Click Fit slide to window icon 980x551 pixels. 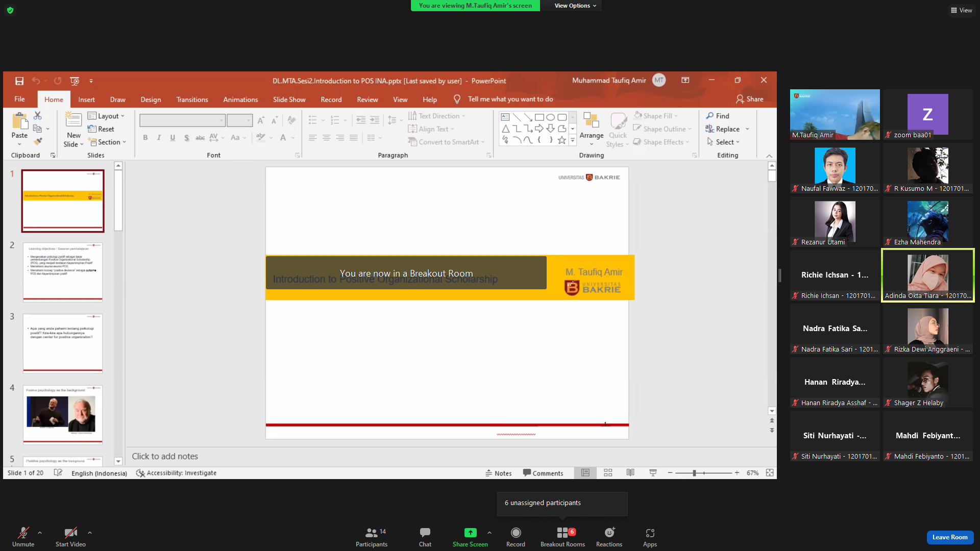click(770, 473)
